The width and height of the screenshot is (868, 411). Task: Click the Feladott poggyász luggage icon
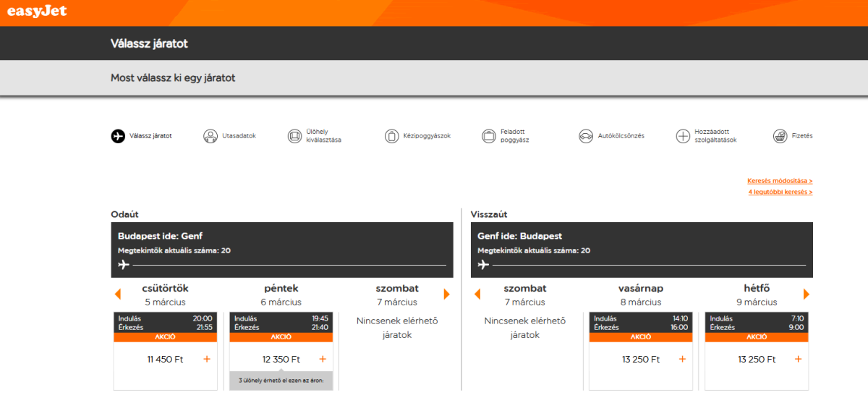[489, 136]
